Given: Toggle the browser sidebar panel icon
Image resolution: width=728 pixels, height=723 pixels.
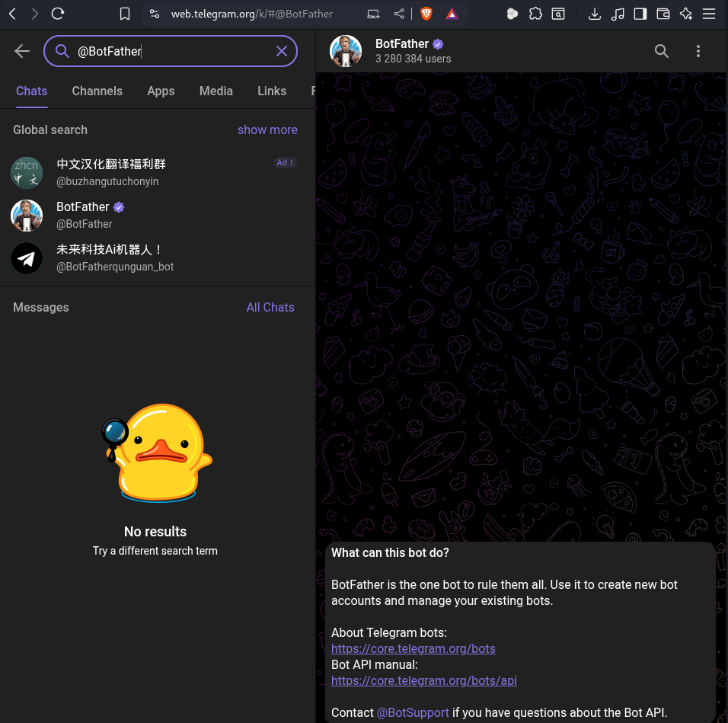Looking at the screenshot, I should (x=640, y=14).
